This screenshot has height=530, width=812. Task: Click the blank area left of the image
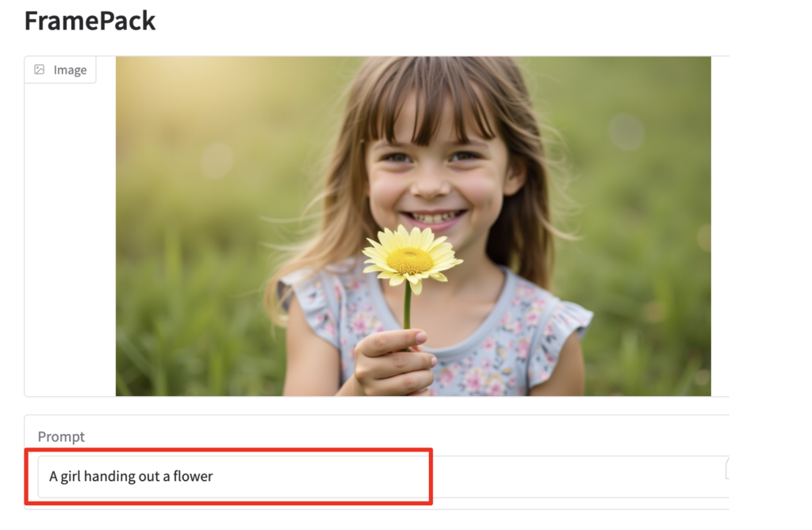click(x=70, y=238)
